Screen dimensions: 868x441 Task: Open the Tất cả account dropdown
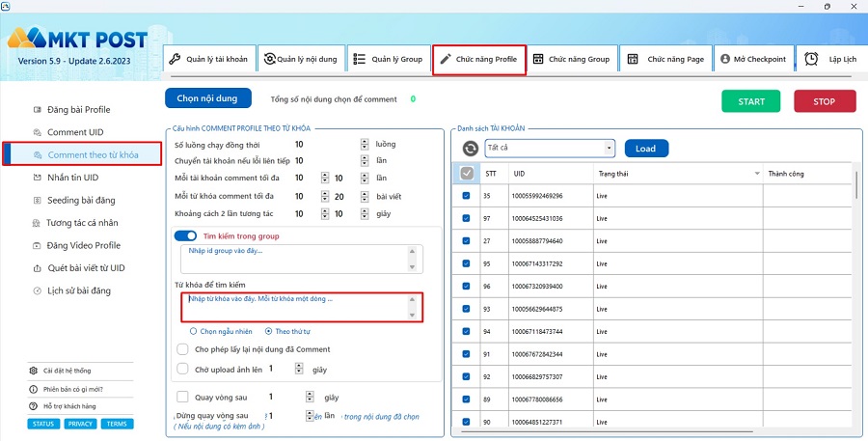551,149
